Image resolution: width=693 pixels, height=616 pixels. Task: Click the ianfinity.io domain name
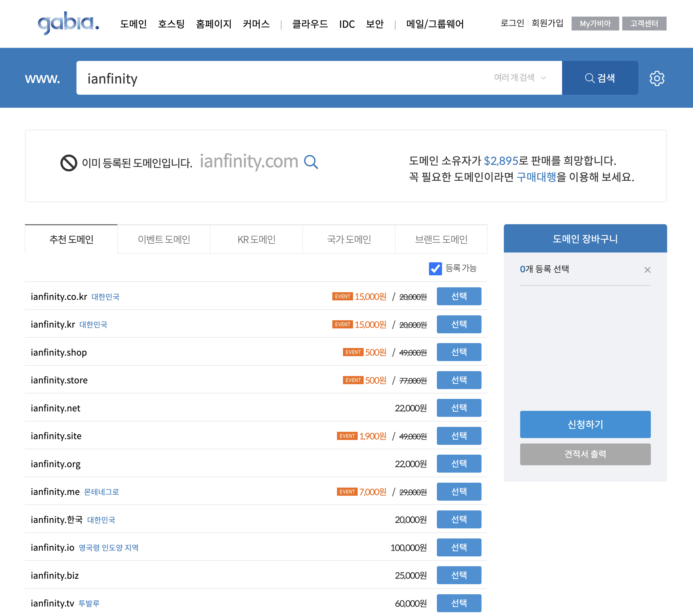point(53,547)
